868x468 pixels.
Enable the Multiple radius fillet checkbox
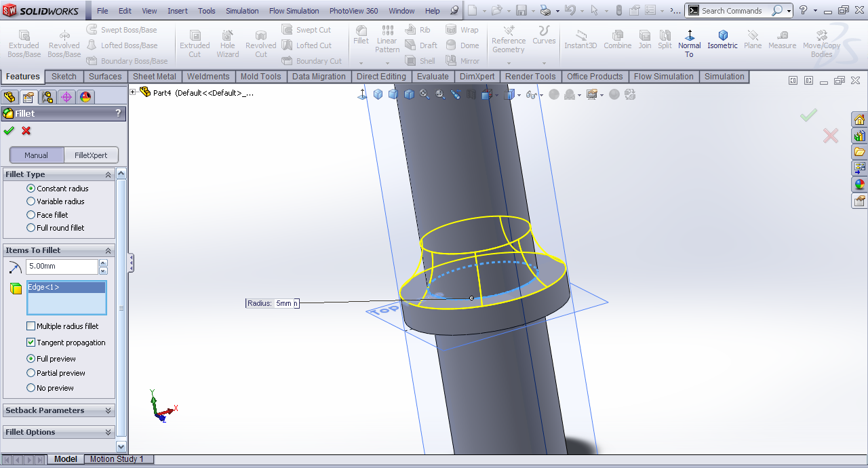tap(31, 326)
